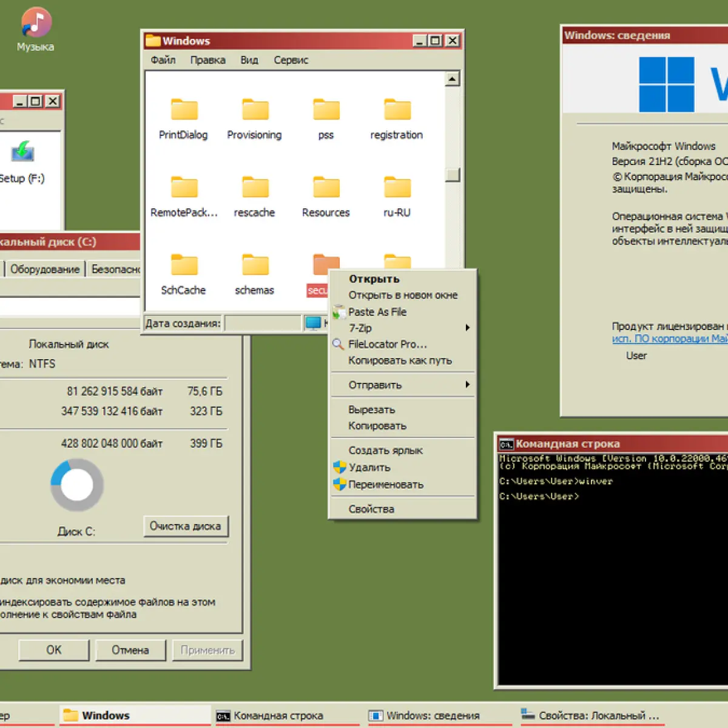Choose Paste As File in context menu
Screen dimensions: 728x728
(x=403, y=312)
